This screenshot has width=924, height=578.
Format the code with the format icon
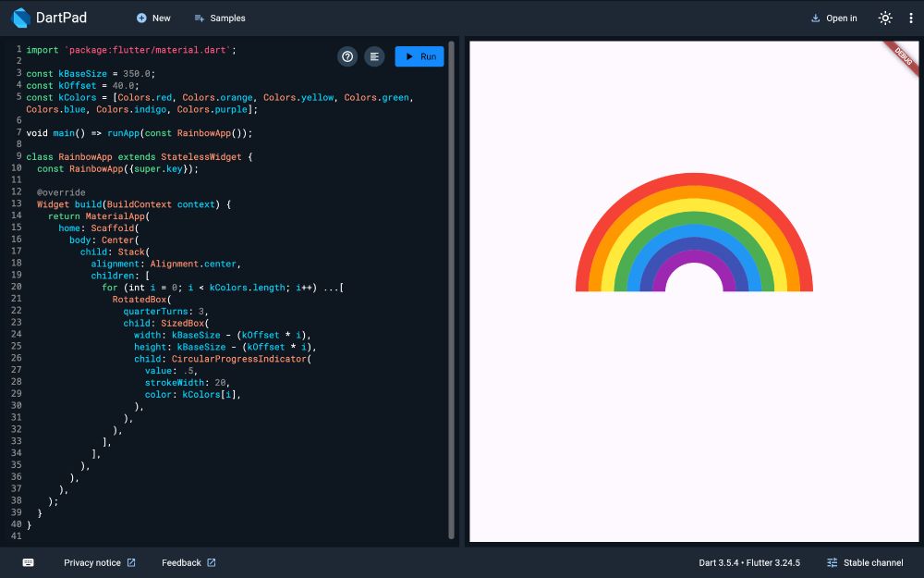pyautogui.click(x=374, y=56)
